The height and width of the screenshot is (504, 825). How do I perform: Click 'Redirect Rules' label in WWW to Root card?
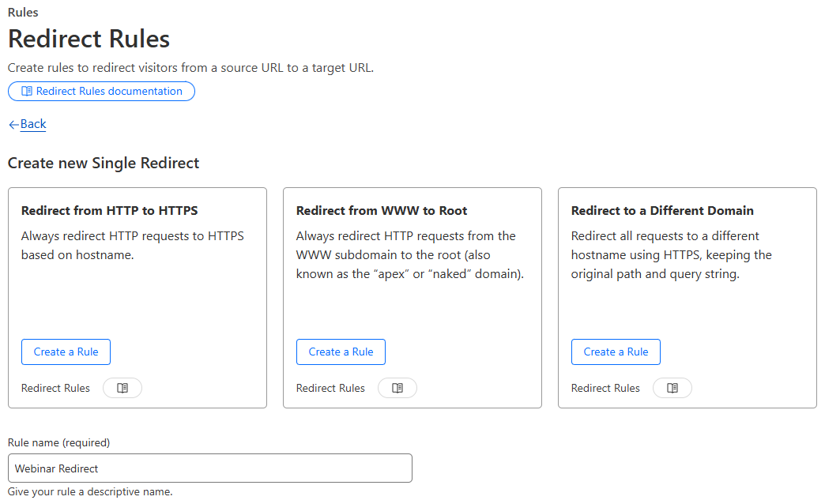pos(330,388)
